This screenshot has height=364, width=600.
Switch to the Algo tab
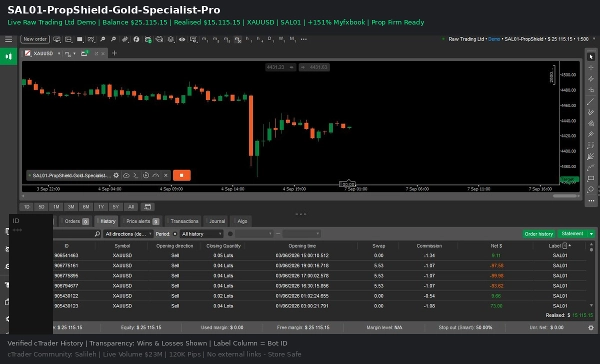[242, 221]
